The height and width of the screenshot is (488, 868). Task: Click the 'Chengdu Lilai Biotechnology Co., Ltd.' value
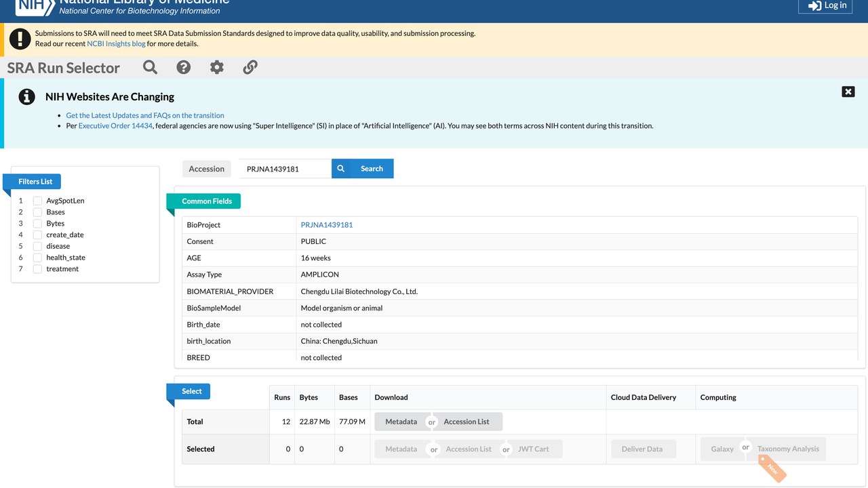(x=359, y=291)
